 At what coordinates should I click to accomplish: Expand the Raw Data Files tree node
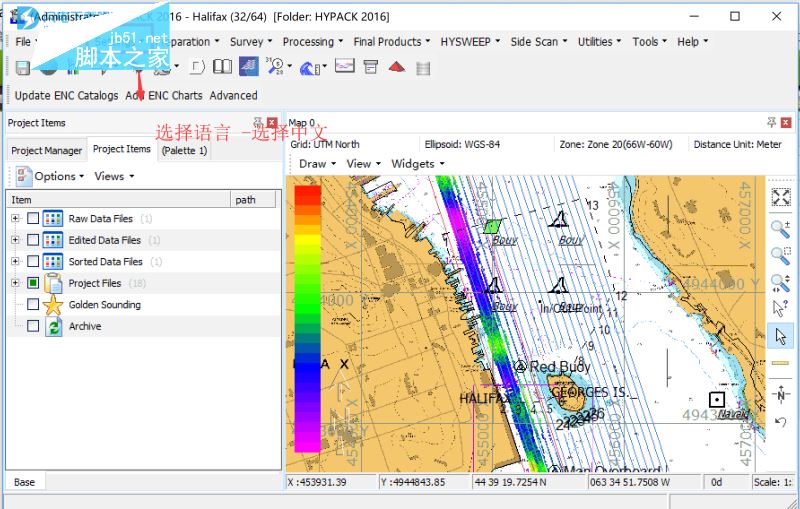click(15, 218)
